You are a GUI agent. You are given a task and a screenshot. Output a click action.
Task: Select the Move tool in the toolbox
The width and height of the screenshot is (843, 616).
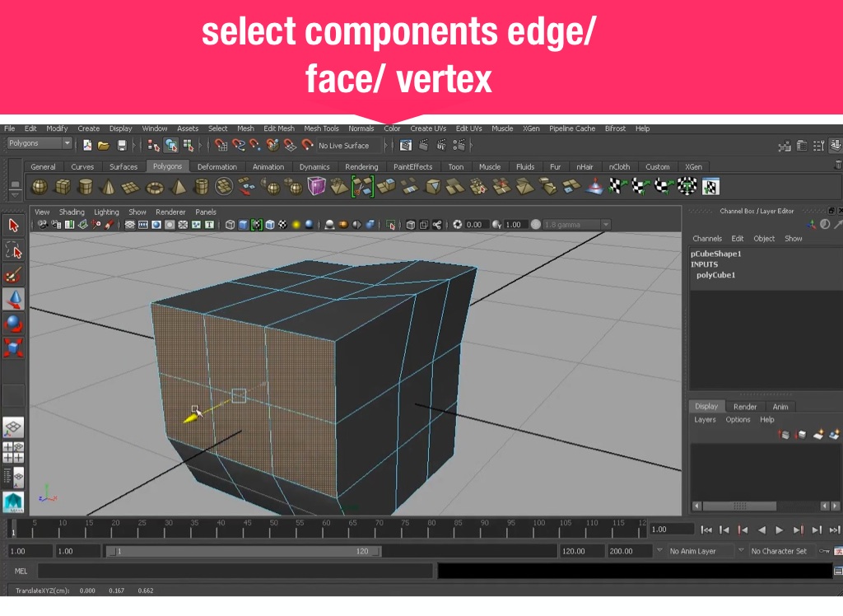pyautogui.click(x=13, y=298)
